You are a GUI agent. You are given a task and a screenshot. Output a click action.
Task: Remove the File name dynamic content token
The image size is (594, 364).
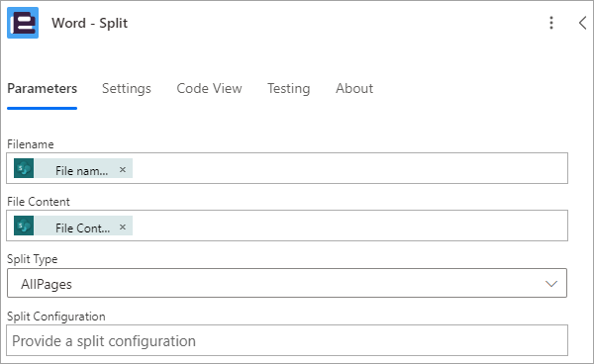[x=123, y=169]
